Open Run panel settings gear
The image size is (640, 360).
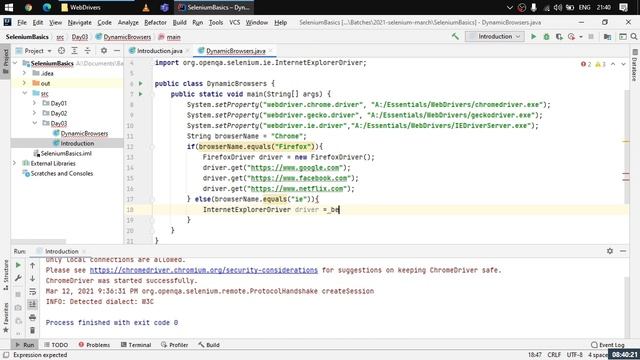(610, 251)
